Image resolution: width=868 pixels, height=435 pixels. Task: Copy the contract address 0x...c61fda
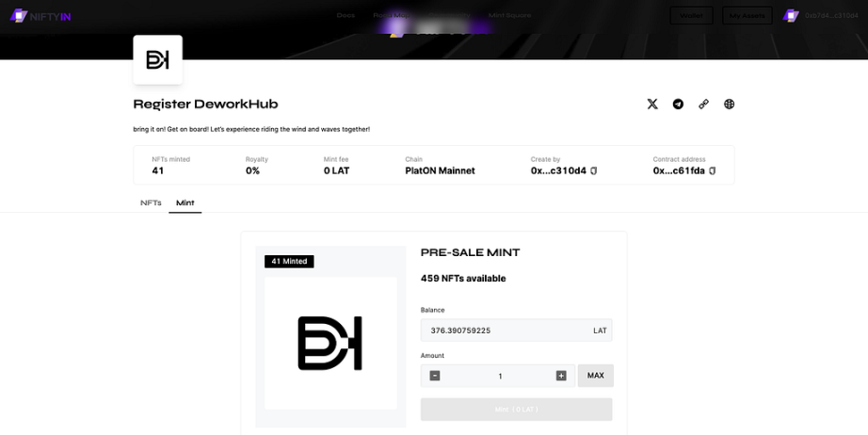(x=713, y=171)
